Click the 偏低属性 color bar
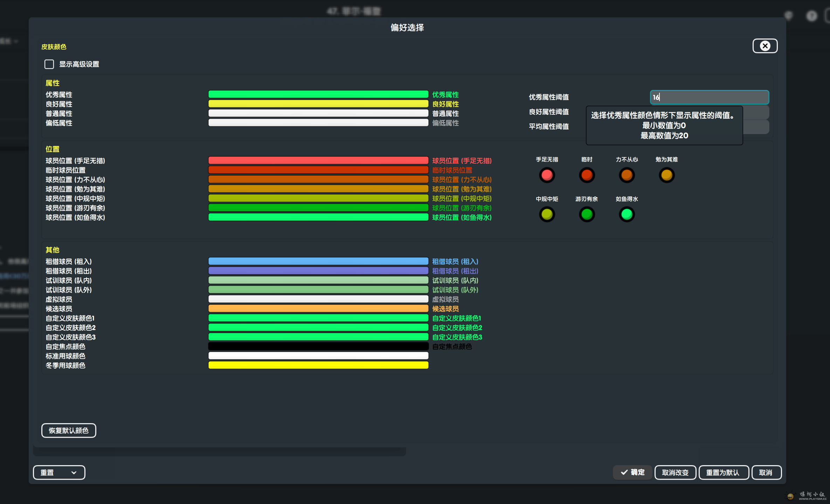830x504 pixels. (318, 122)
